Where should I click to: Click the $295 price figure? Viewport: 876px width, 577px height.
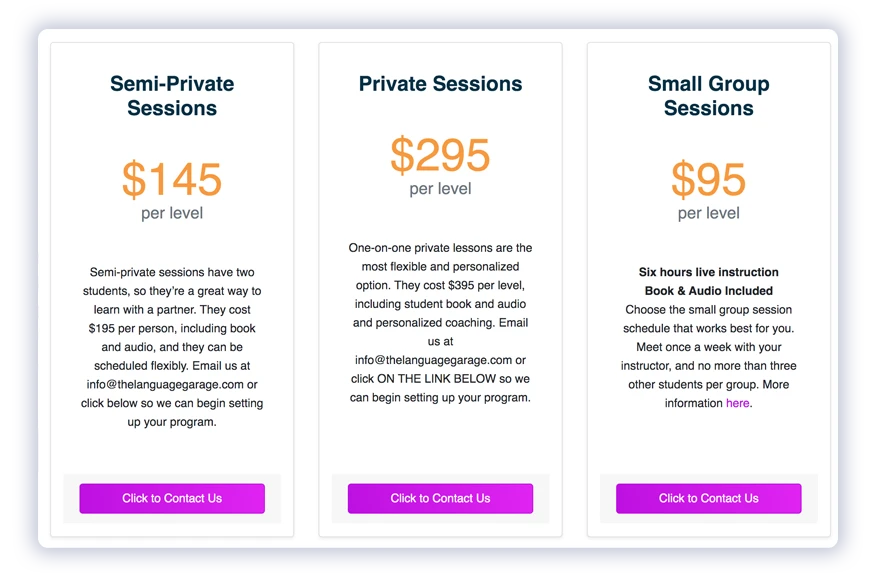click(x=440, y=155)
